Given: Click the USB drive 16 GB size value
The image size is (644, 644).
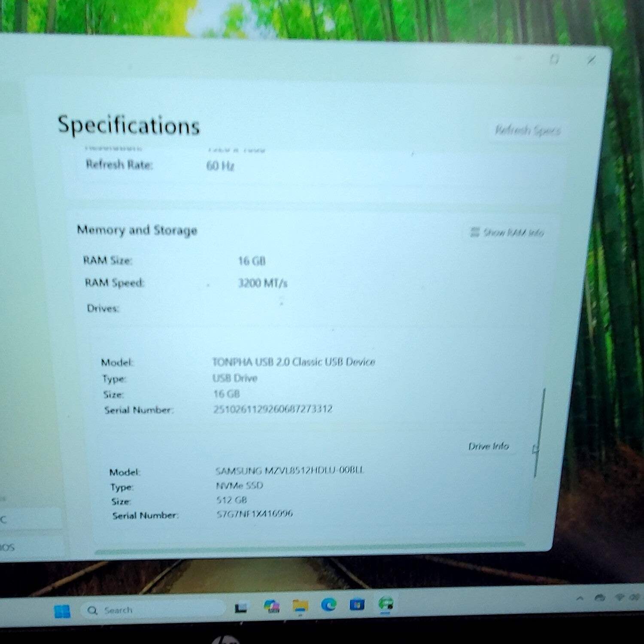Looking at the screenshot, I should (227, 394).
